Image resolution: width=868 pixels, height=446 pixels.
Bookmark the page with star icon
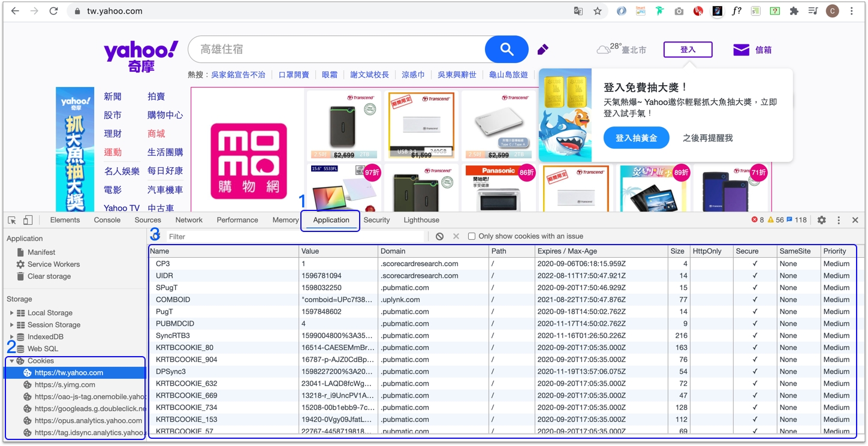tap(597, 11)
